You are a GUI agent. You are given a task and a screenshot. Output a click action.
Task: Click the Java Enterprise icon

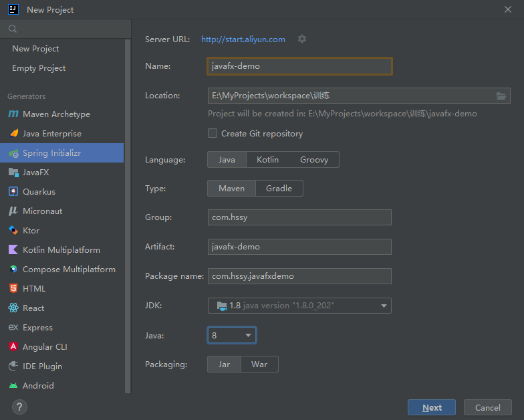coord(13,133)
